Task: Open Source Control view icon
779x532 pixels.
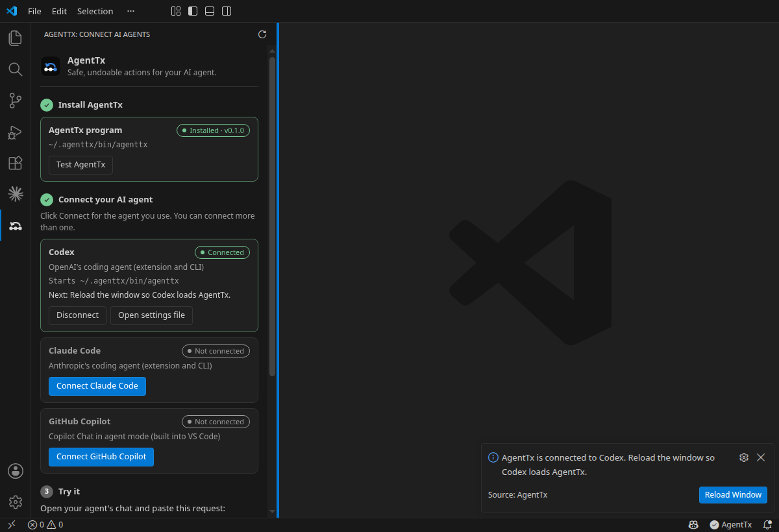Action: point(15,101)
